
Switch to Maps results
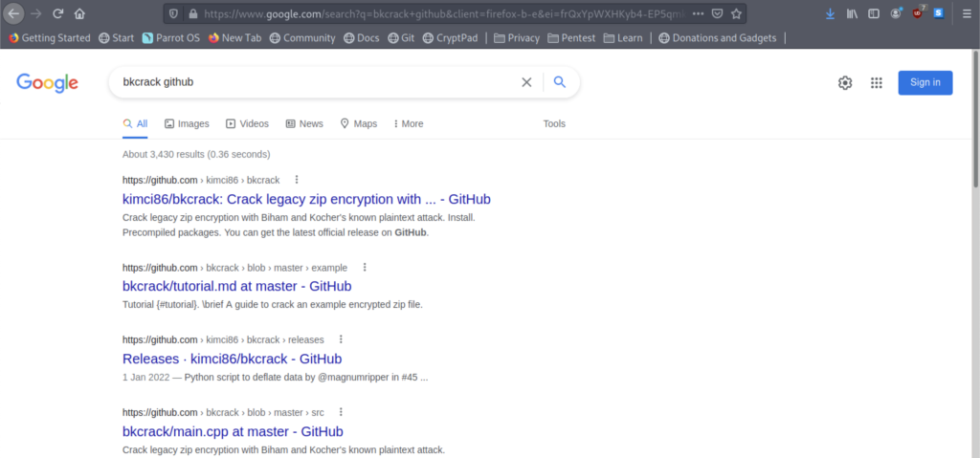(359, 123)
